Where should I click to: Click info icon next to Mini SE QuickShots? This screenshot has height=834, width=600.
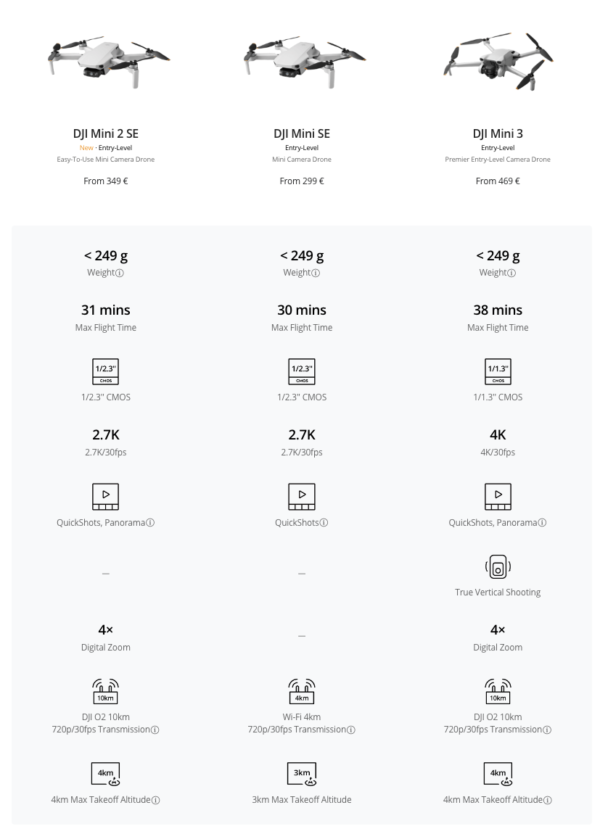328,523
